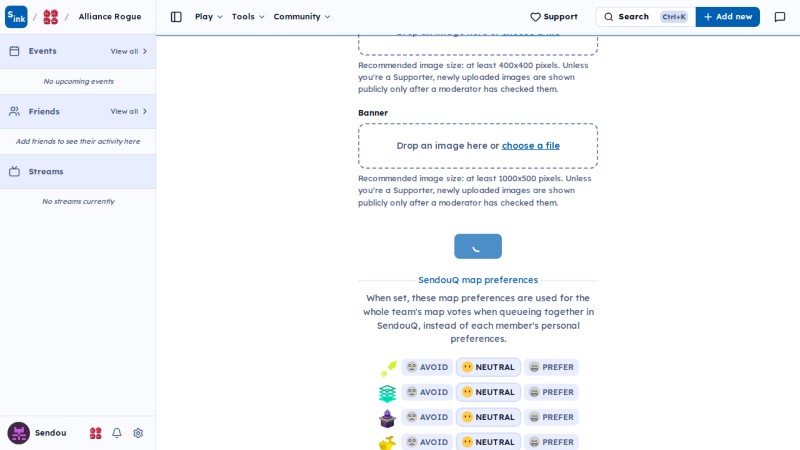Open the Friends sidebar header
The image size is (800, 450).
pos(78,111)
